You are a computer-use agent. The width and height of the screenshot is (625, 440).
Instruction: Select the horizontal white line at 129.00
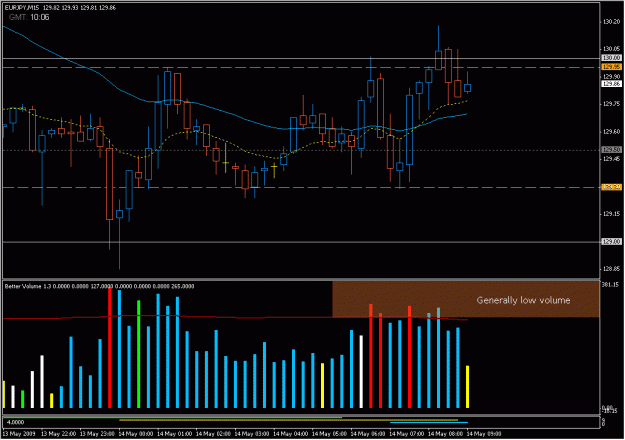pyautogui.click(x=301, y=242)
